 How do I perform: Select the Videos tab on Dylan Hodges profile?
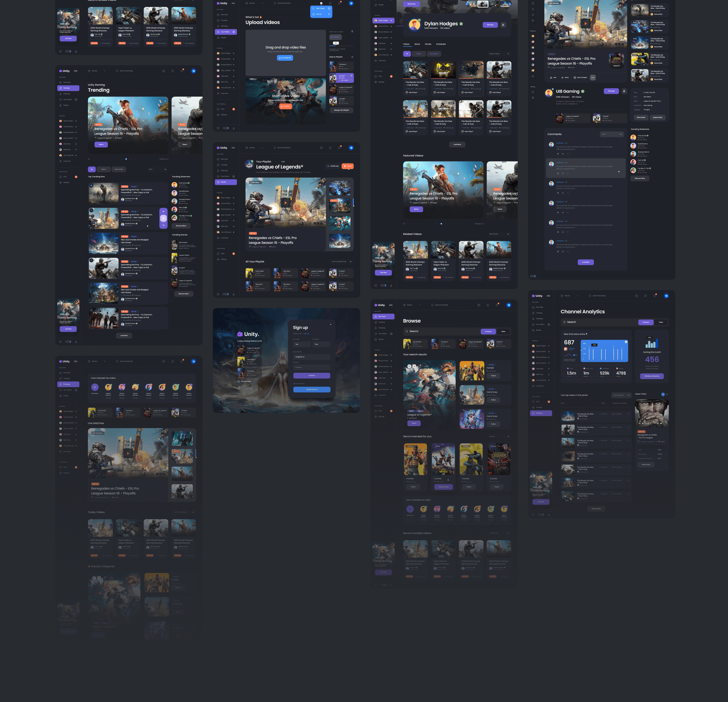[x=407, y=43]
